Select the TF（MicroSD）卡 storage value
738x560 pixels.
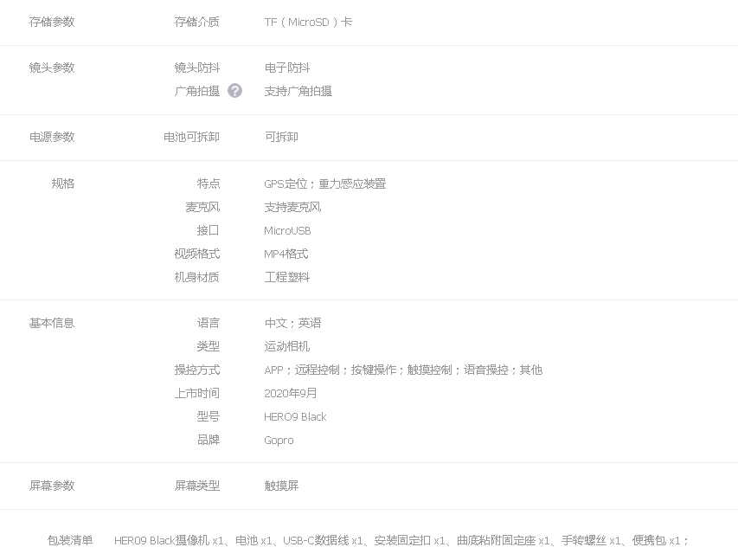pyautogui.click(x=308, y=23)
